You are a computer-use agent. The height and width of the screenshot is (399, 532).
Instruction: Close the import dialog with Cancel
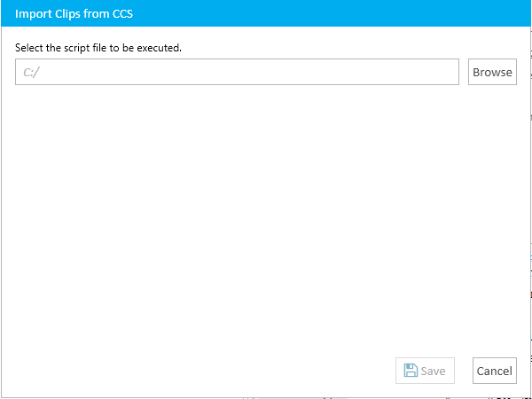[495, 371]
